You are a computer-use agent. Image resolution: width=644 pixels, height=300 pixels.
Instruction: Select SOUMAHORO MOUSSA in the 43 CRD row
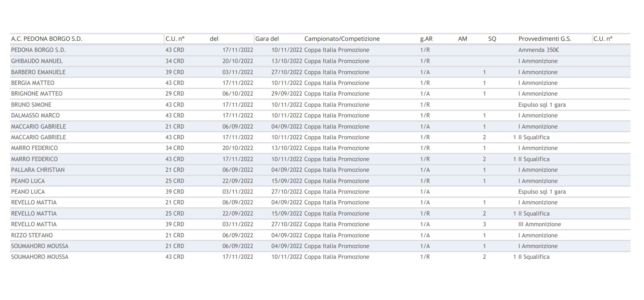tap(40, 257)
